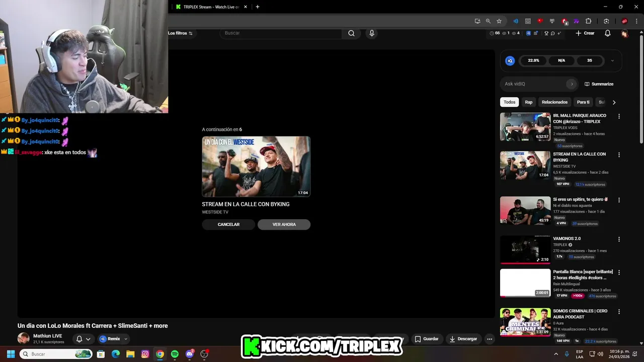Click the zoom magnifier icon in address bar

(x=488, y=21)
